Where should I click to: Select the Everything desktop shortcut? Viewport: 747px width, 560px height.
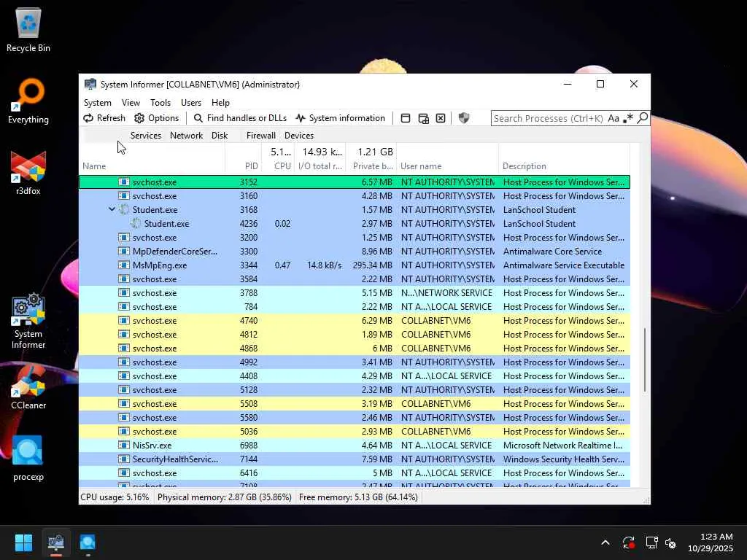click(28, 101)
